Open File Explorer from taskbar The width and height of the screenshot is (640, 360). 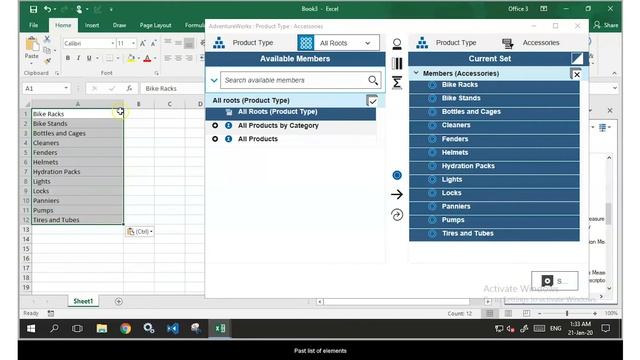(x=102, y=328)
